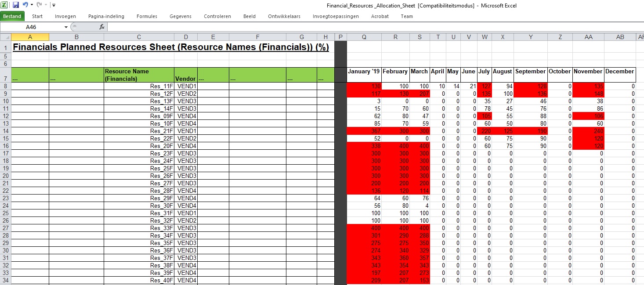Click the Undo arrow icon

click(25, 5)
